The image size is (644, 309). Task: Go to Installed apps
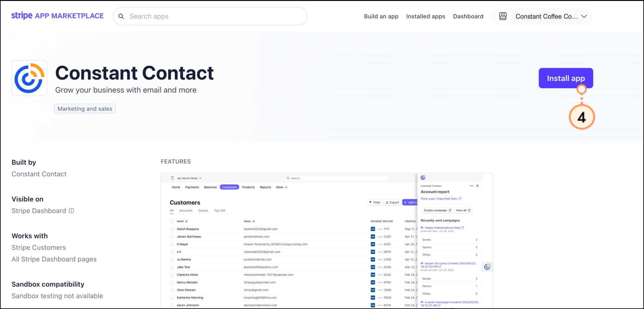[425, 16]
